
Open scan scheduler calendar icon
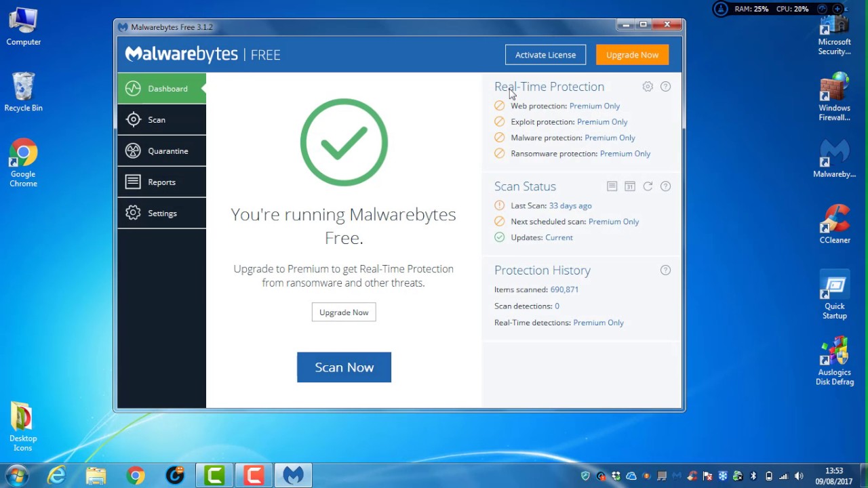pos(630,186)
